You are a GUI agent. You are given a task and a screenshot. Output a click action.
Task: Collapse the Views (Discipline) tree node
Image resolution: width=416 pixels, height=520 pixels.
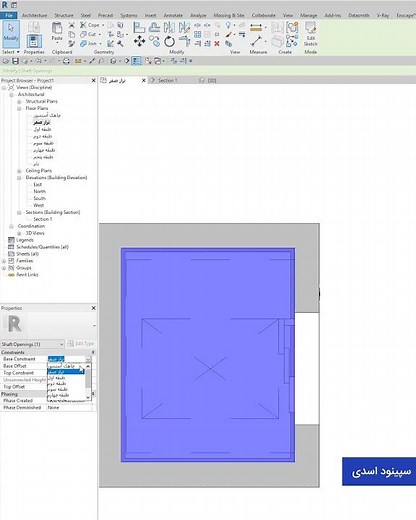point(4,88)
